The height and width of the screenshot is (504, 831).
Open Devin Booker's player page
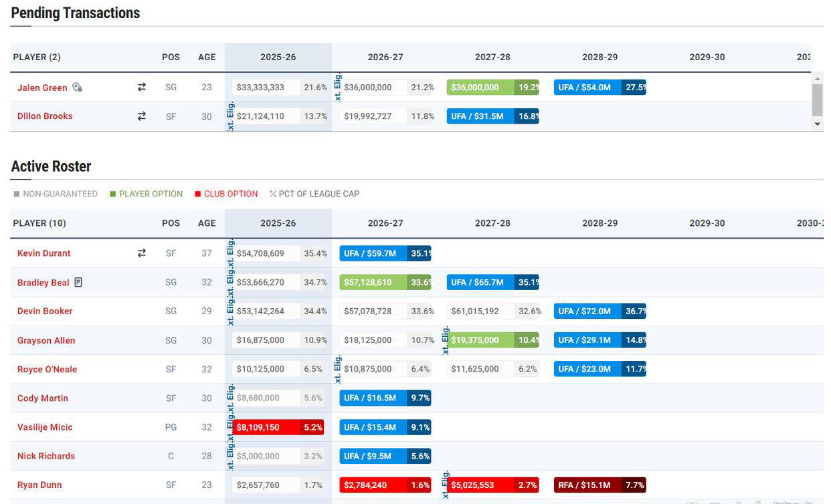pyautogui.click(x=45, y=311)
